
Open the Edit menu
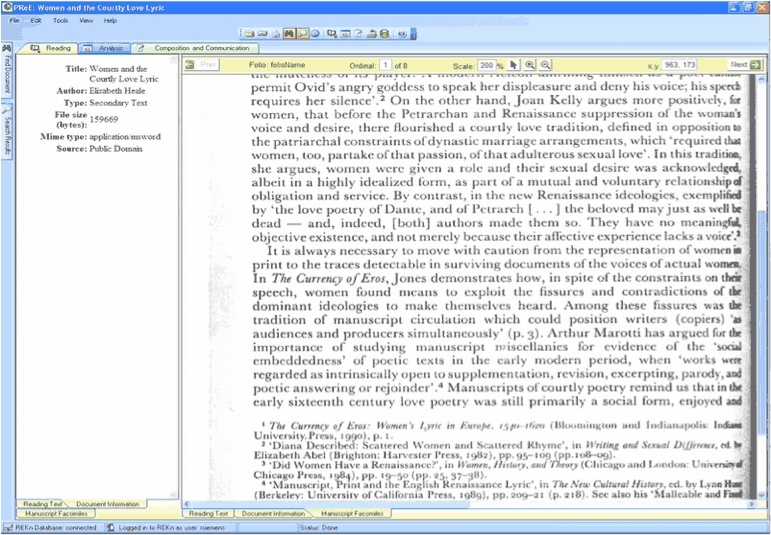coord(36,21)
